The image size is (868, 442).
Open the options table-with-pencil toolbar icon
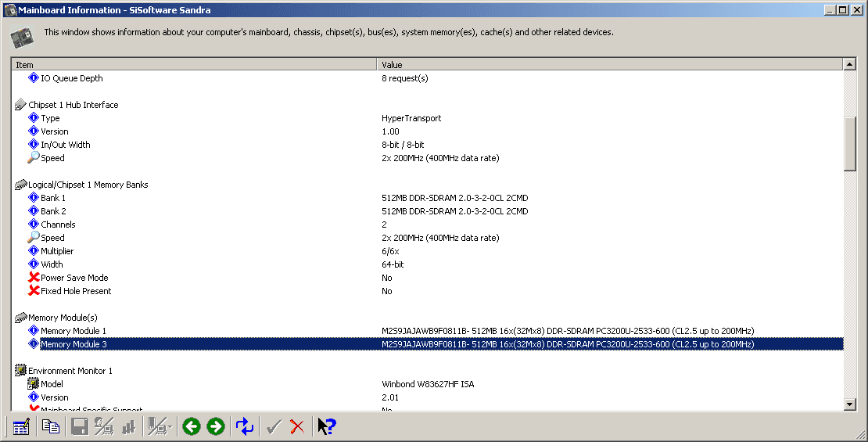click(21, 426)
